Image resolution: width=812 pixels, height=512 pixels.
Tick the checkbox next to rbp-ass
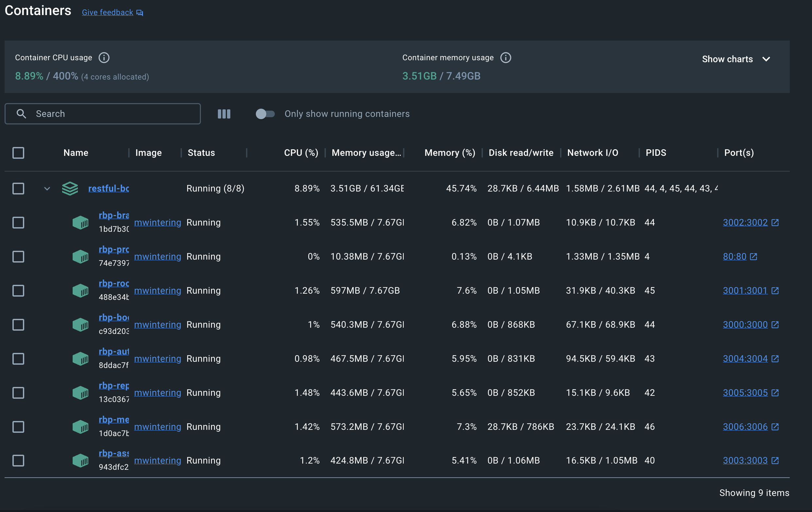18,461
